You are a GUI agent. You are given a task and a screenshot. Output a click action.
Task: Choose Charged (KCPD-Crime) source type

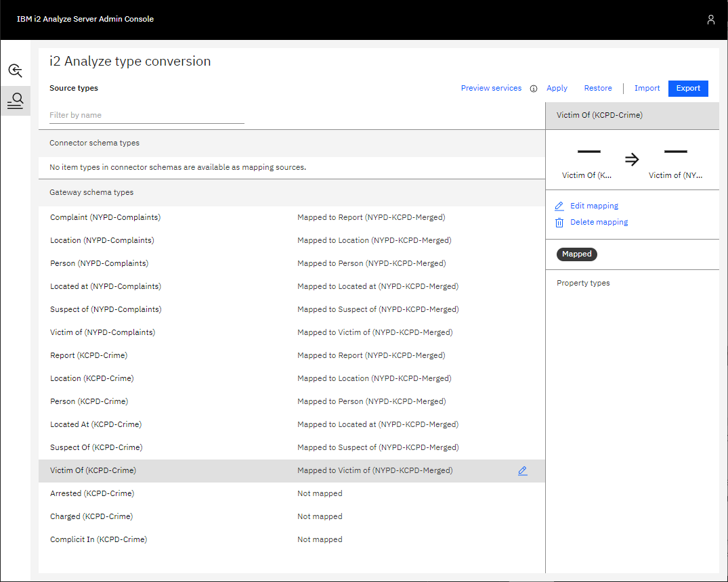point(91,516)
